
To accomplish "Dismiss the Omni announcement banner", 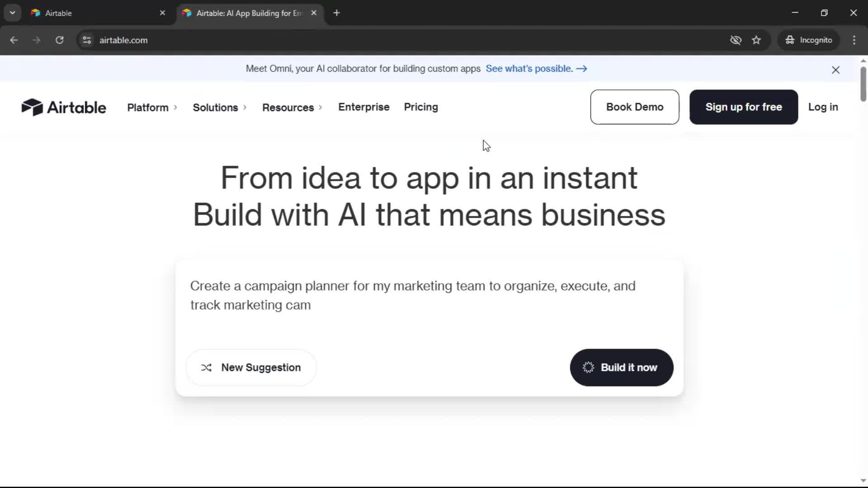I will [x=835, y=70].
